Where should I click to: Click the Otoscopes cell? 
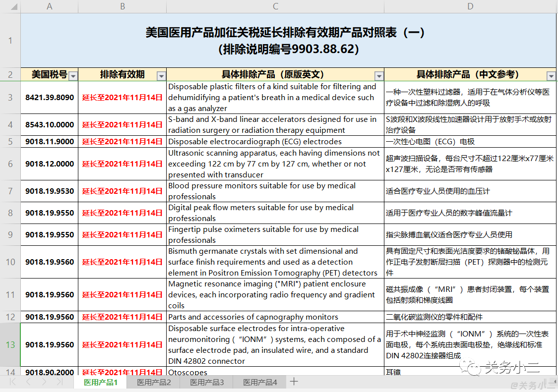[275, 371]
